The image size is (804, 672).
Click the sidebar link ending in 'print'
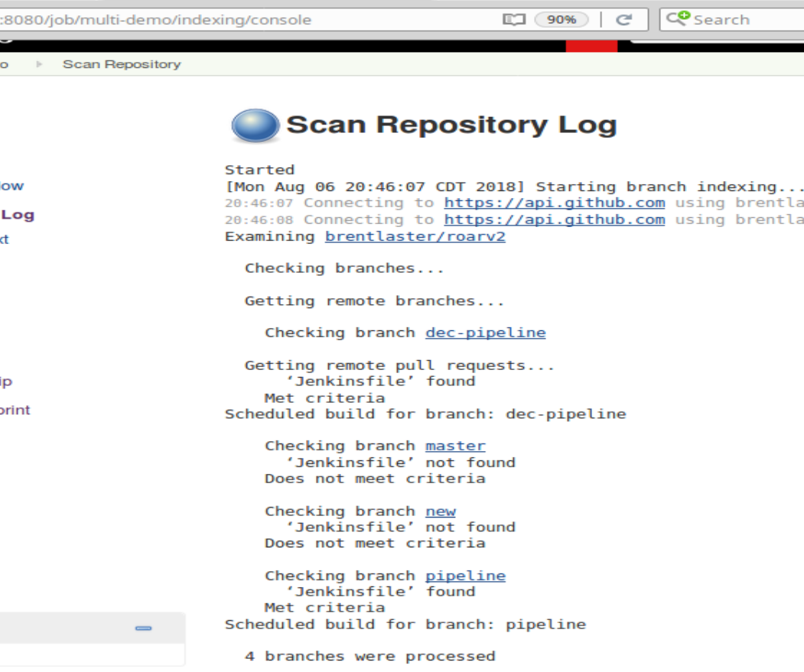15,410
